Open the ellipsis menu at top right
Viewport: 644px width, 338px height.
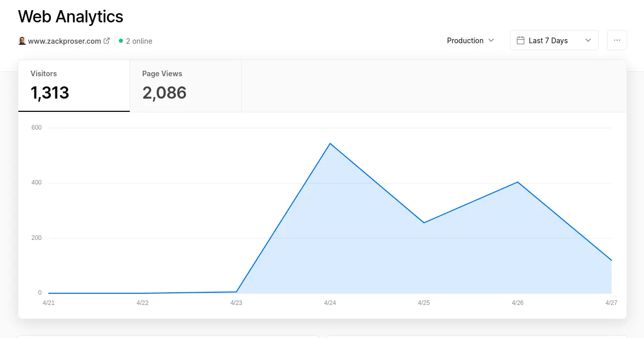pyautogui.click(x=617, y=40)
